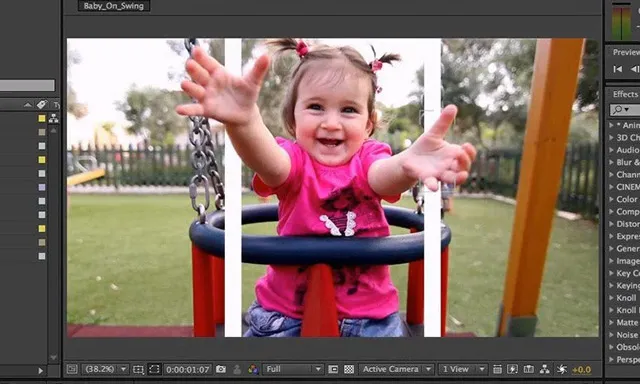This screenshot has width=640, height=384.
Task: Click the Timeline button beside Fast Previews
Action: coord(529,369)
